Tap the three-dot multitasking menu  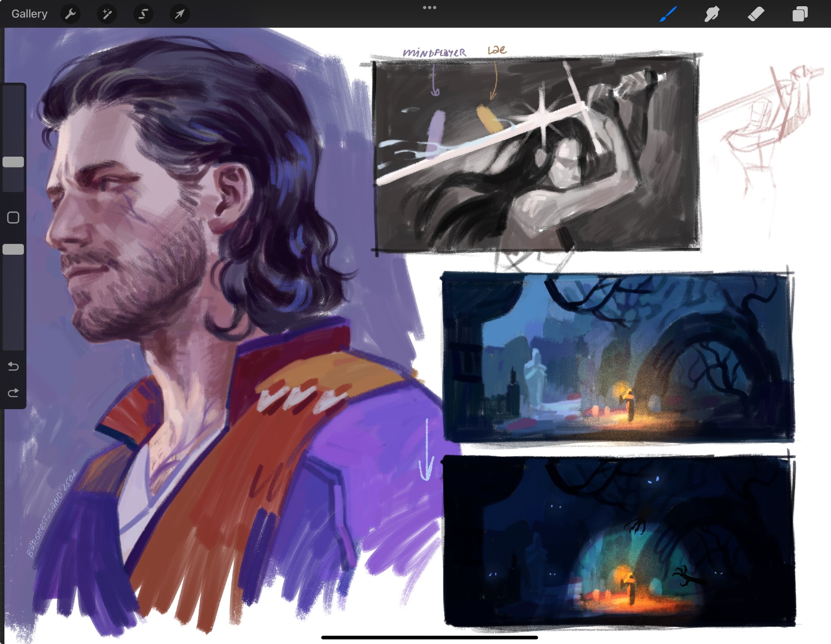point(429,7)
